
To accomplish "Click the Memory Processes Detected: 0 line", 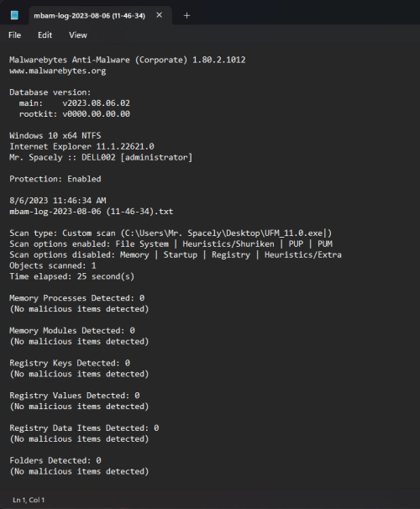I will pos(77,298).
